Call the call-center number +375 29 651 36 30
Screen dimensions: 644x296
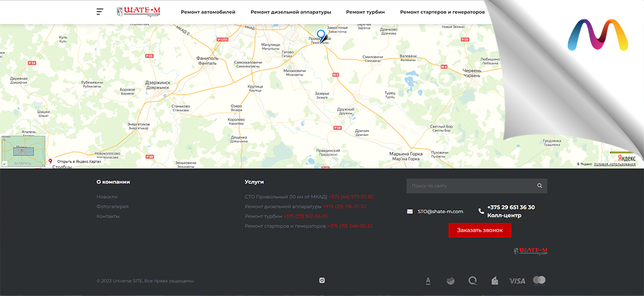click(x=511, y=208)
